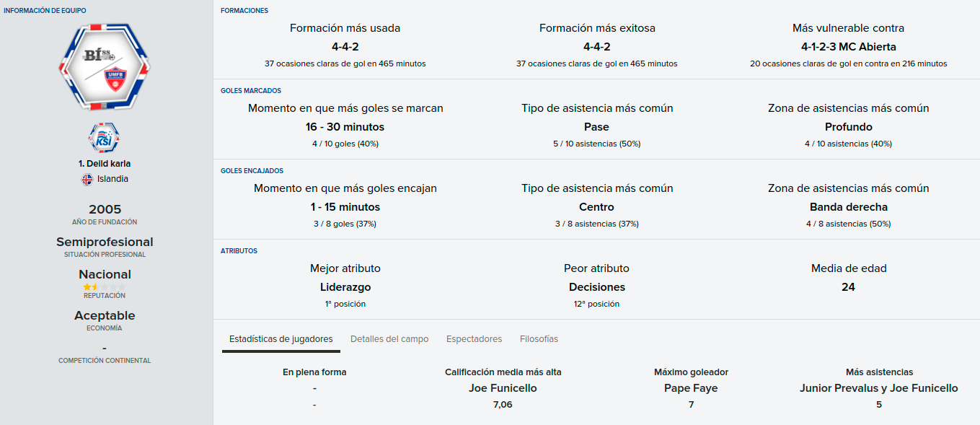Image resolution: width=980 pixels, height=425 pixels.
Task: Switch to Estadísticas de jugadores tab
Action: [281, 339]
